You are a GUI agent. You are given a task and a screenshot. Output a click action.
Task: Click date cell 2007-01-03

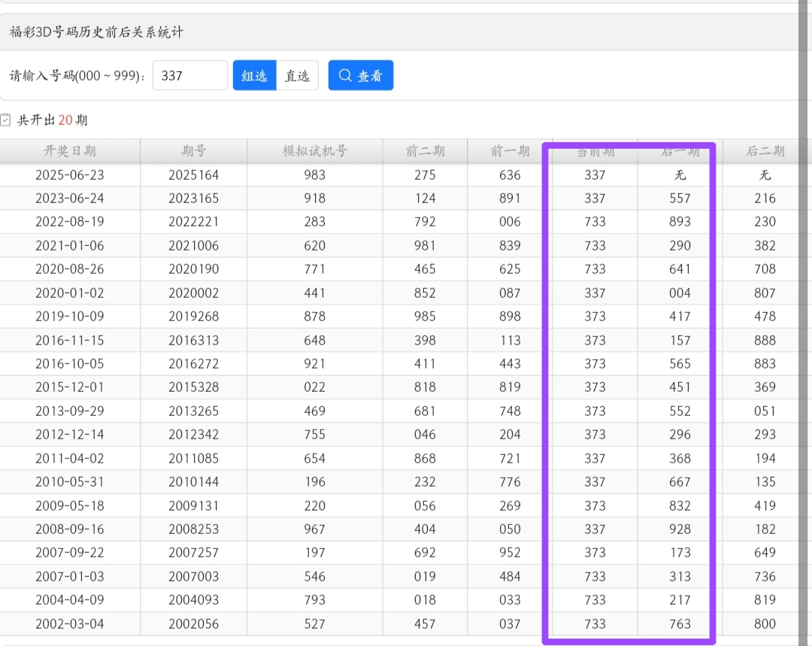(x=70, y=577)
